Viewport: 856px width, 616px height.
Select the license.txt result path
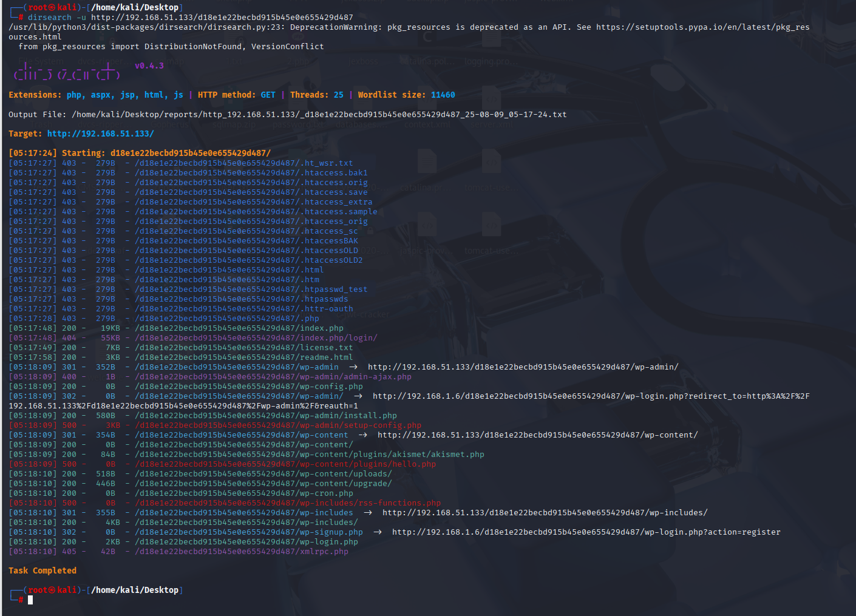pyautogui.click(x=244, y=347)
